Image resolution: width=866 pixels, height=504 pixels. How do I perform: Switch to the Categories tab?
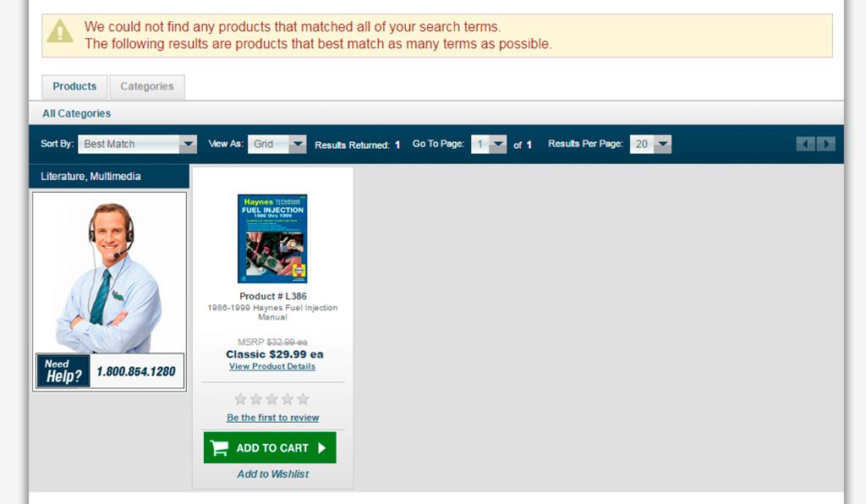click(x=147, y=86)
